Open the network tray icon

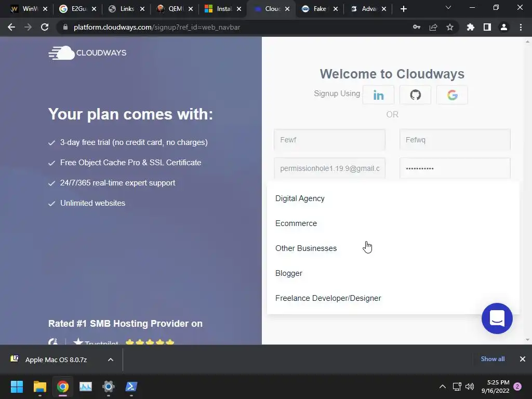(457, 387)
